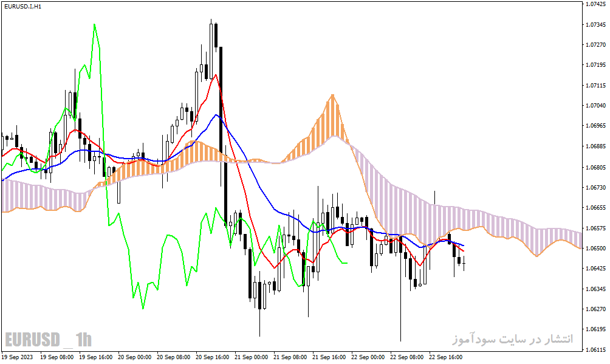Click the 20 Sep 16:00 time marker
This screenshot has height=364, width=610.
(x=212, y=357)
